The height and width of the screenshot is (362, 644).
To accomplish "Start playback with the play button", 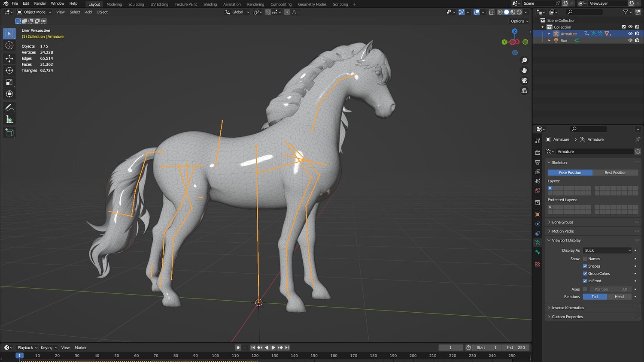I will click(x=273, y=347).
